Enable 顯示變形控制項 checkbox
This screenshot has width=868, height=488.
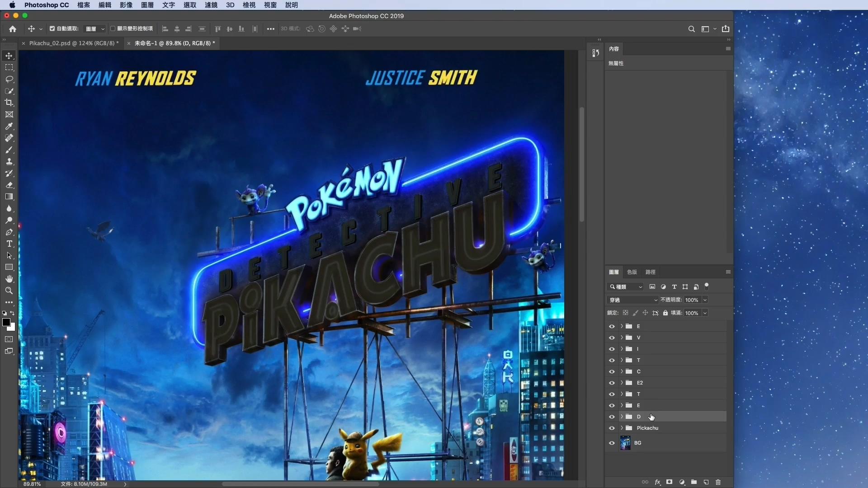click(113, 28)
